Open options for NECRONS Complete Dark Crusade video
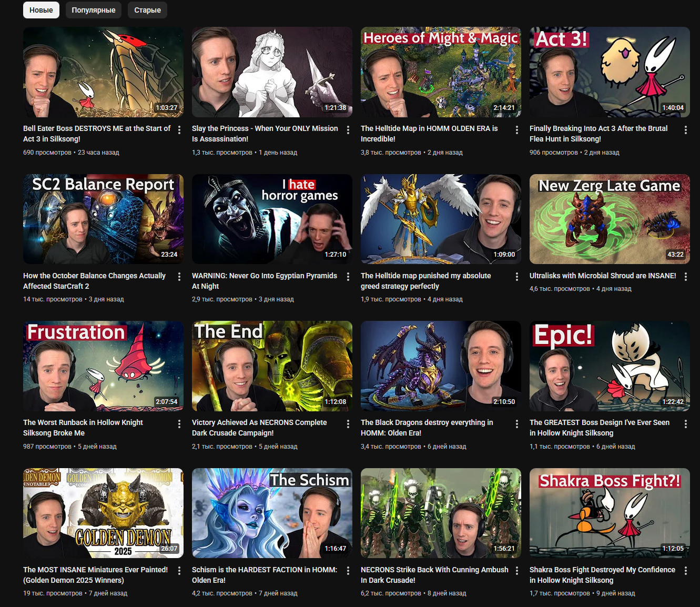This screenshot has width=700, height=607. [x=348, y=423]
